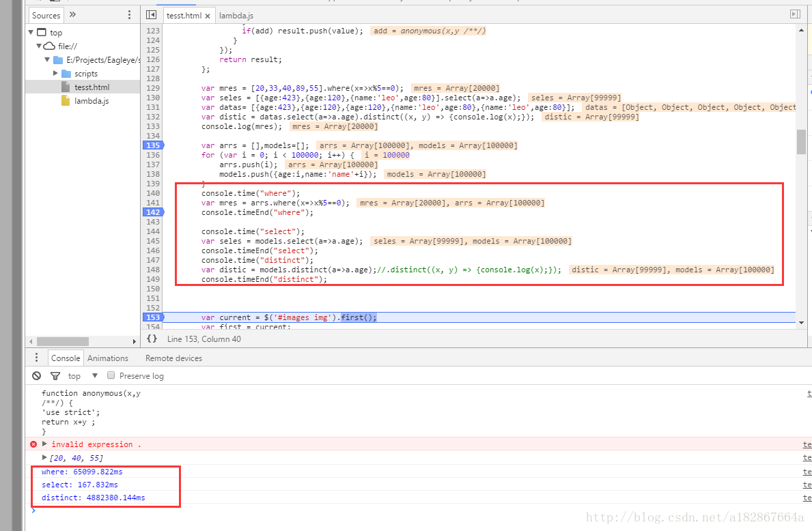Collapse the top frame tree node
This screenshot has height=531, width=812.
31,32
